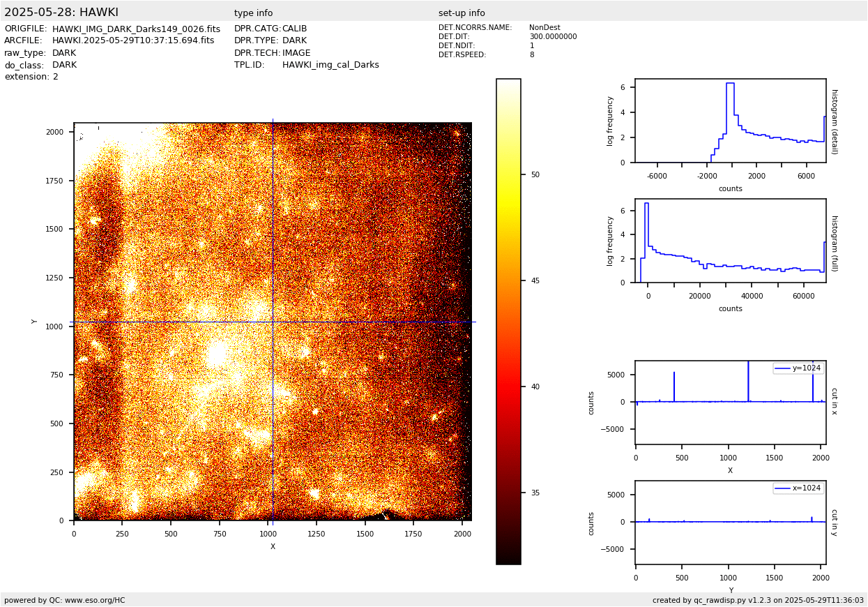Image resolution: width=868 pixels, height=607 pixels.
Task: Click the qc_rawdisp.py creation note in footer
Action: (758, 600)
